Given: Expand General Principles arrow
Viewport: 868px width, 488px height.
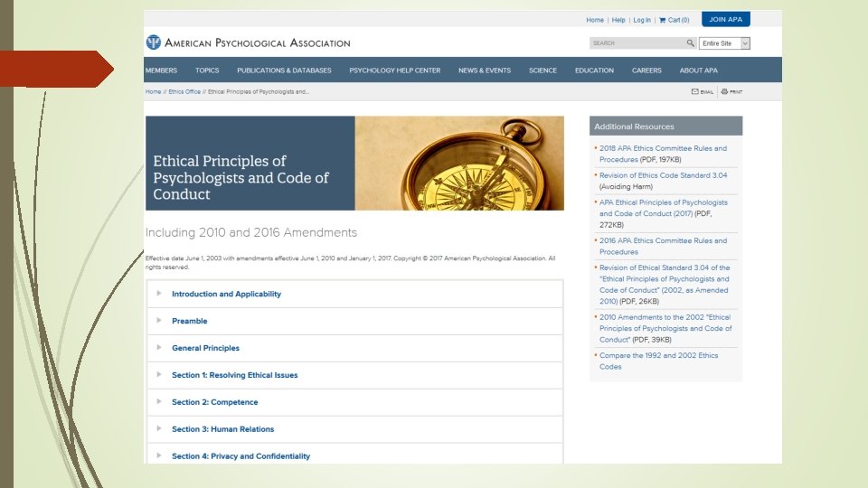Looking at the screenshot, I should pos(159,347).
